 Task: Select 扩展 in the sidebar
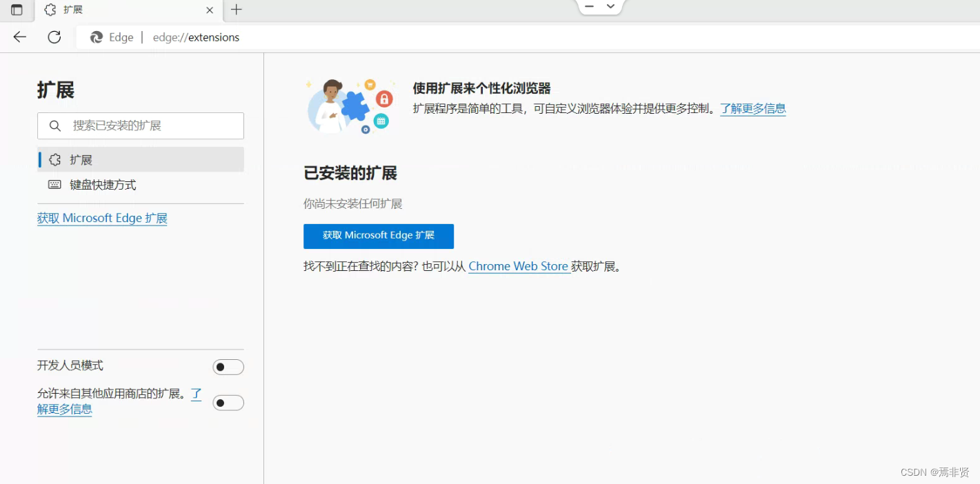coord(141,159)
